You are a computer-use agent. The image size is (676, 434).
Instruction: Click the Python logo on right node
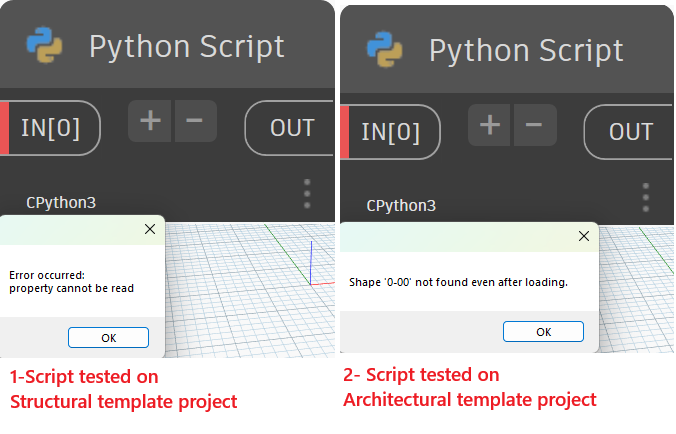point(385,50)
